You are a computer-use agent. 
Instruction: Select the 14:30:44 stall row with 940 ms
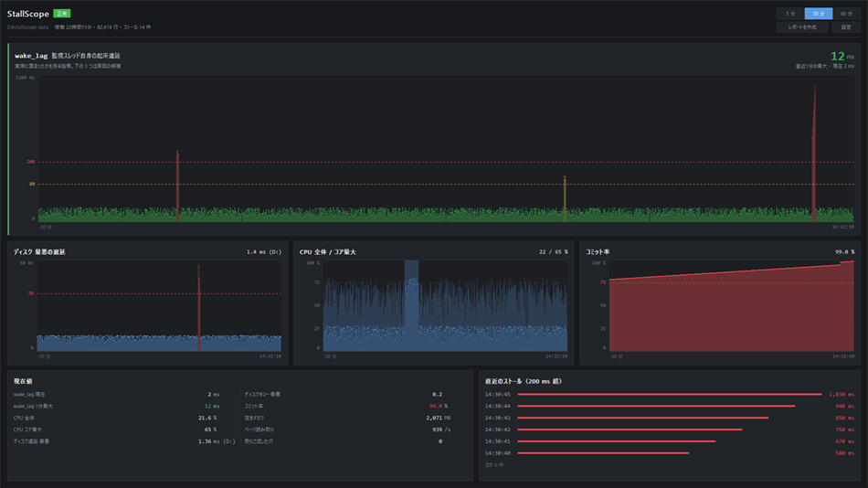click(669, 406)
